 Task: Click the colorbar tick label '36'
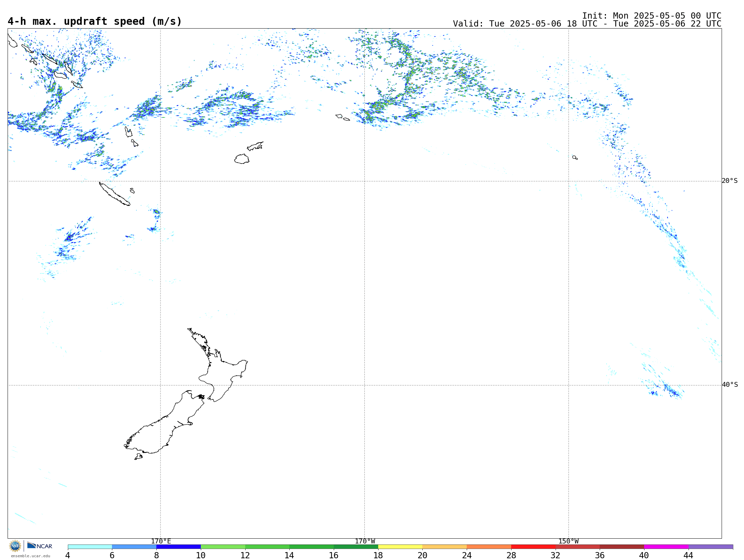600,555
